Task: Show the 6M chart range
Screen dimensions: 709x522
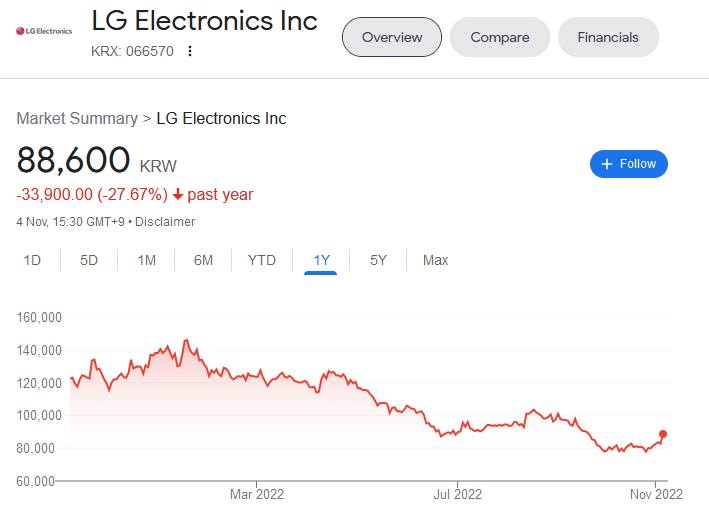Action: click(203, 260)
